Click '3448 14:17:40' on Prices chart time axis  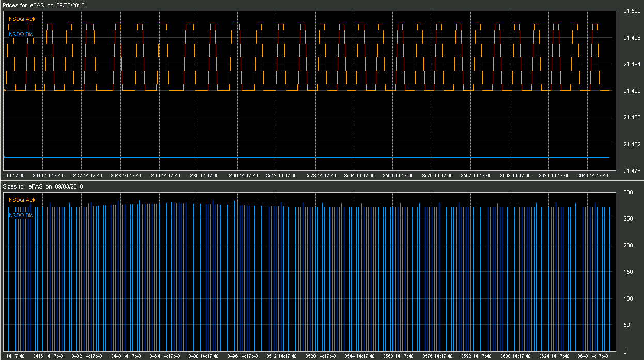pyautogui.click(x=126, y=176)
